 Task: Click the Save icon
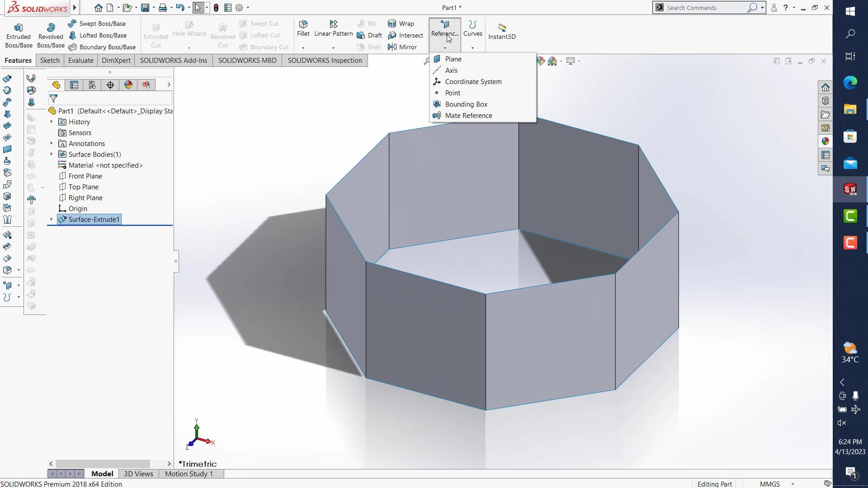pos(145,8)
